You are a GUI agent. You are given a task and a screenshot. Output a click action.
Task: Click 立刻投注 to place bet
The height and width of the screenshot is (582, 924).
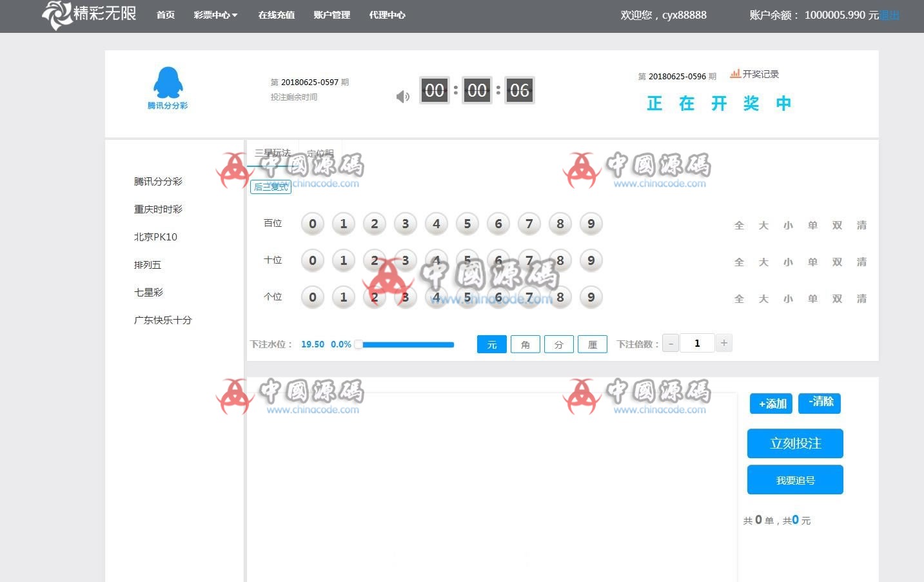pos(795,443)
